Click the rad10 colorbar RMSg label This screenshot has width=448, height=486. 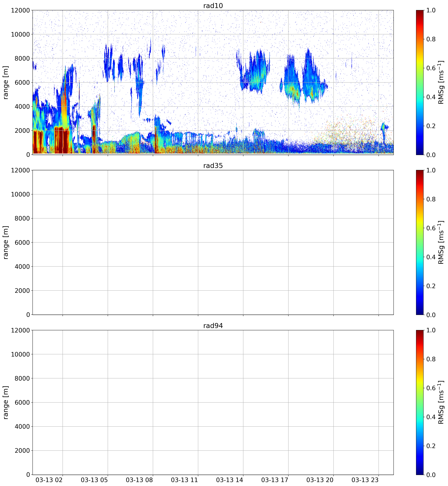pos(441,82)
